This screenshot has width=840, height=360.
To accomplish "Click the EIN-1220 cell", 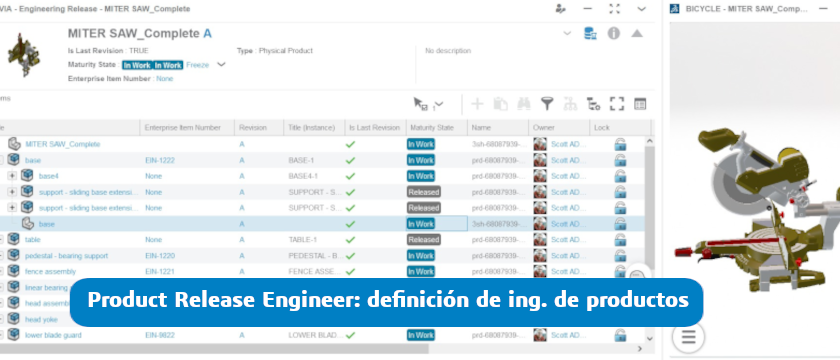I will tap(160, 256).
